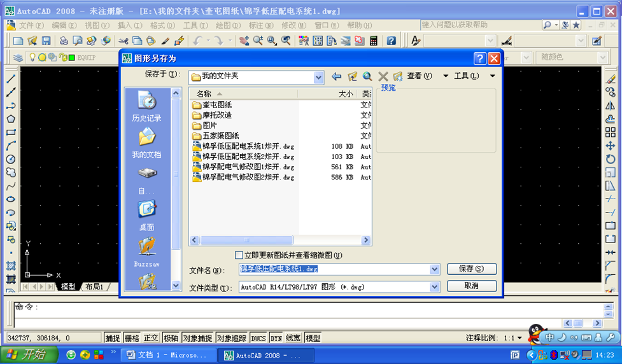The width and height of the screenshot is (622, 364).
Task: Toggle POLAR tracking (极轴) in status bar
Action: pos(171,338)
